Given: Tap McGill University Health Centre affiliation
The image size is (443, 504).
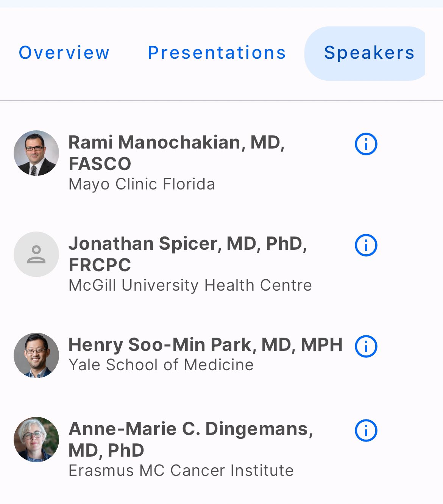Looking at the screenshot, I should 190,285.
